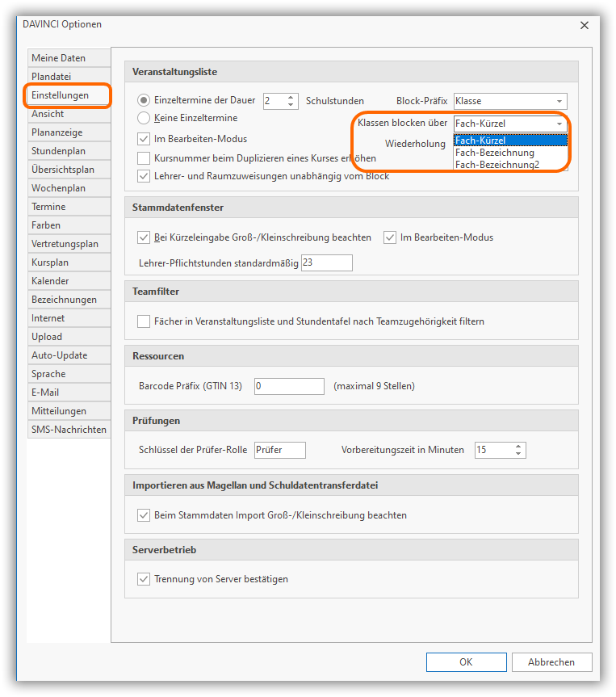The height and width of the screenshot is (697, 616).
Task: Enable Fächer nach Teamzugehörigkeit filtern checkbox
Action: tap(144, 321)
